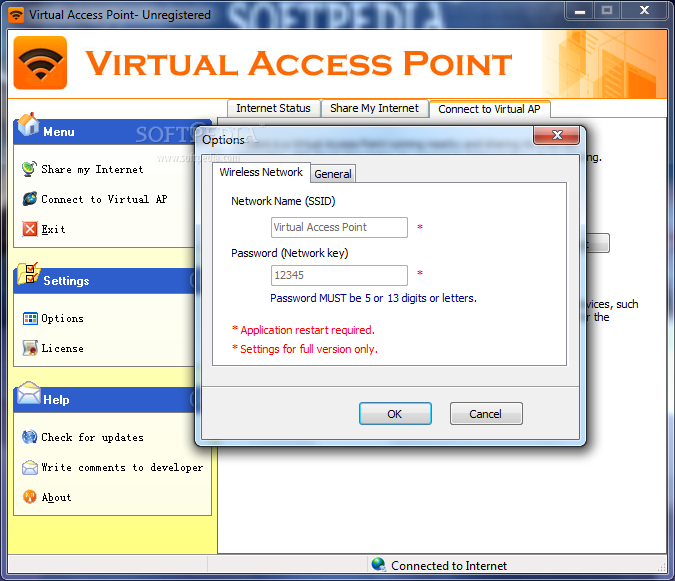Click the Share my Internet globe icon

(29, 169)
